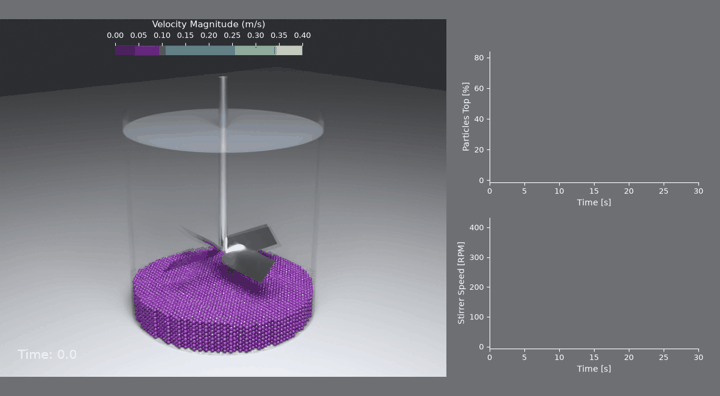
Task: Click the Particles Top [%] axis label
Action: (466, 117)
